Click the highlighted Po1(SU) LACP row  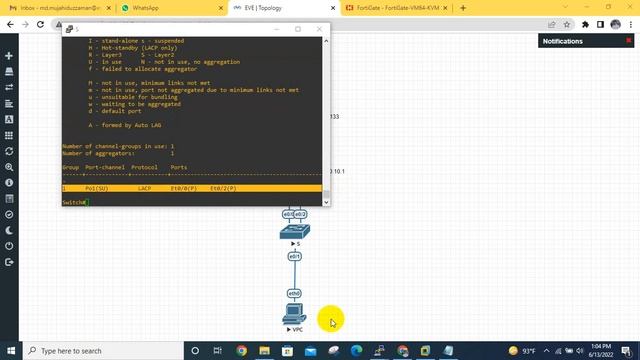click(x=192, y=188)
